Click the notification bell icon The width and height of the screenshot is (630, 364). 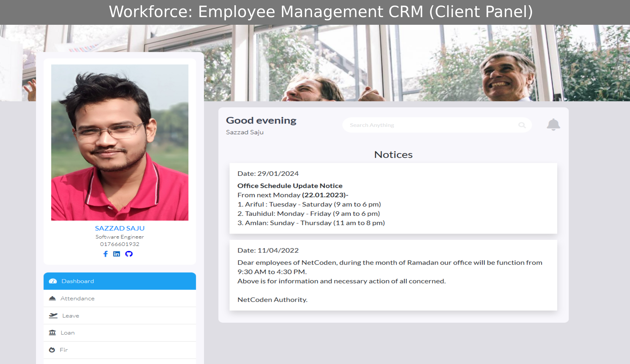pyautogui.click(x=553, y=125)
